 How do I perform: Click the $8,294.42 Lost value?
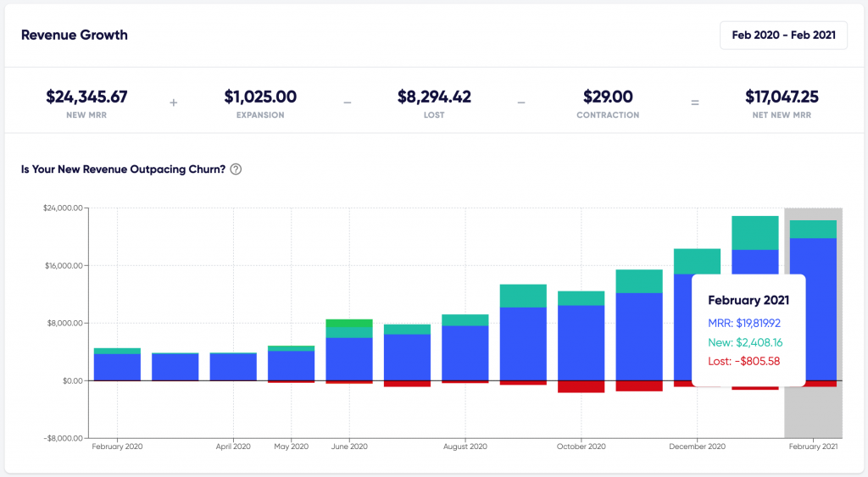434,97
